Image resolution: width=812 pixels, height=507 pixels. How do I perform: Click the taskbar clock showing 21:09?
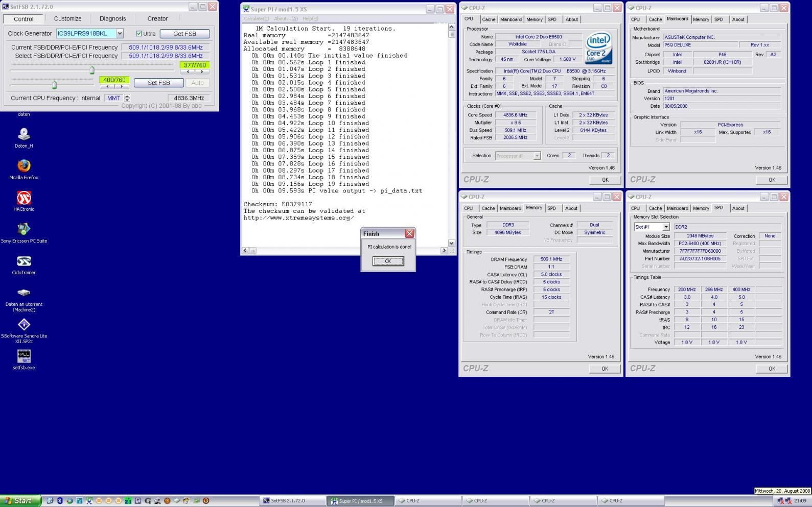click(x=800, y=501)
